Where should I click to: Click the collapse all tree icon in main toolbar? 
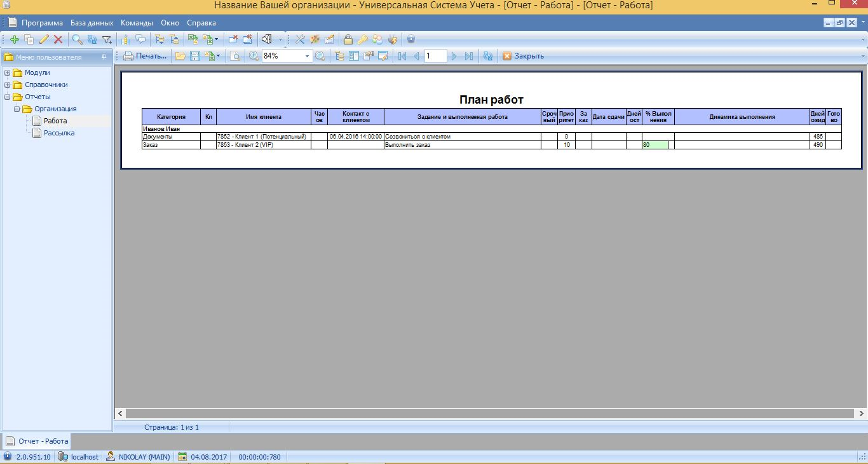click(x=173, y=39)
